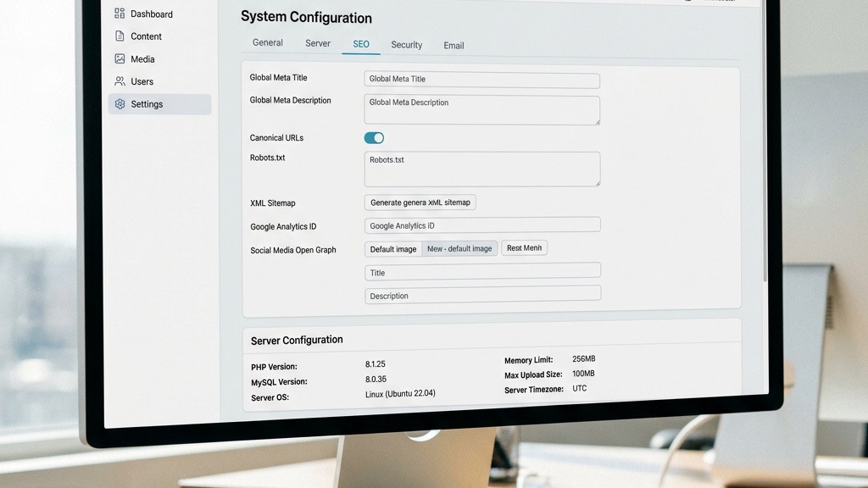
Task: Click the Generate XML sitemap button
Action: pos(420,202)
